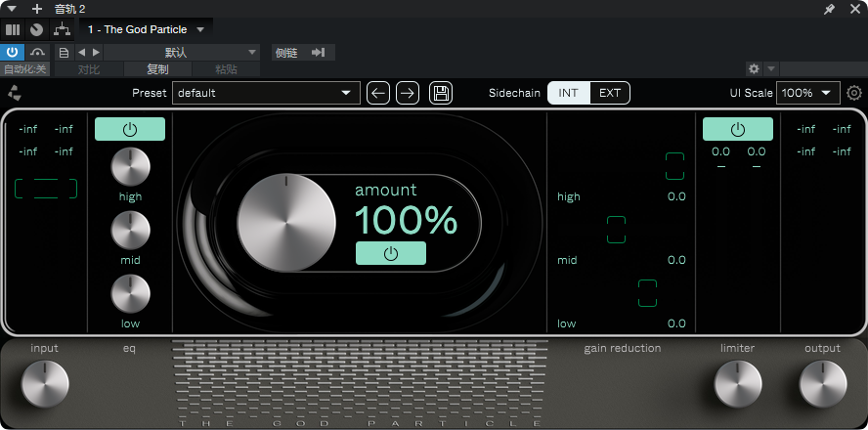Click the circular macro controls icon
Viewport: 868px width, 430px height.
tap(36, 29)
